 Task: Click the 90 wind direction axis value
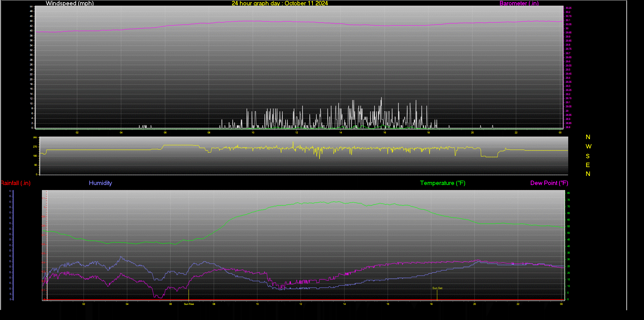tap(36, 165)
